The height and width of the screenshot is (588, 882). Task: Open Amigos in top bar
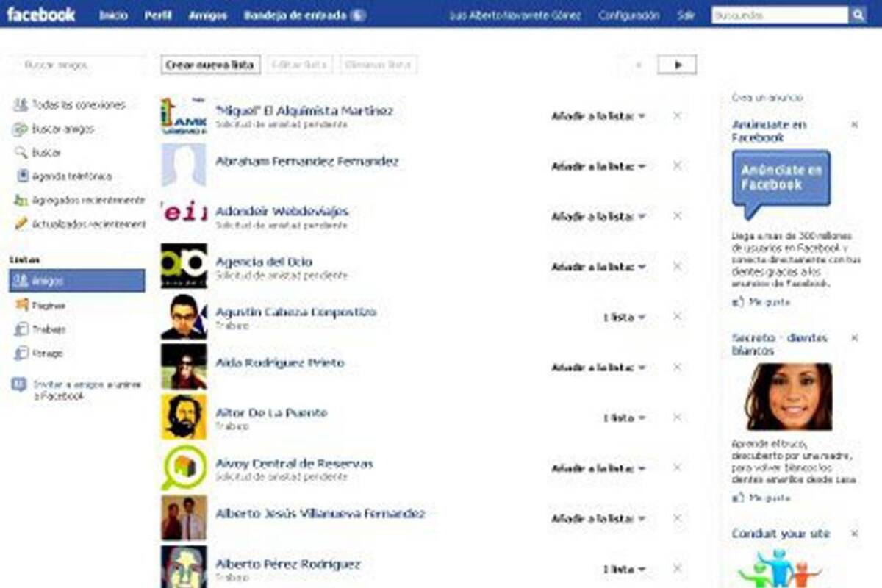pos(208,15)
